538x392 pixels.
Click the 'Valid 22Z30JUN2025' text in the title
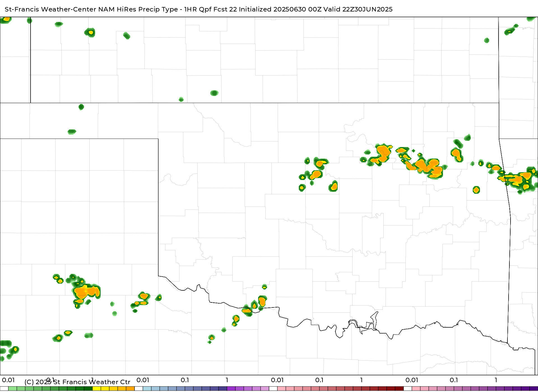358,9
